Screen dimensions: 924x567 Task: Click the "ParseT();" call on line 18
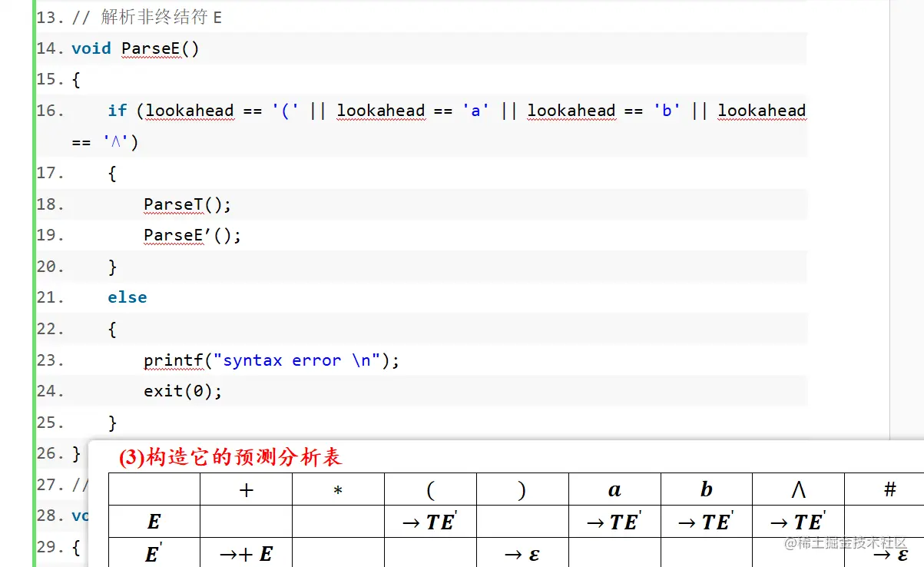187,204
